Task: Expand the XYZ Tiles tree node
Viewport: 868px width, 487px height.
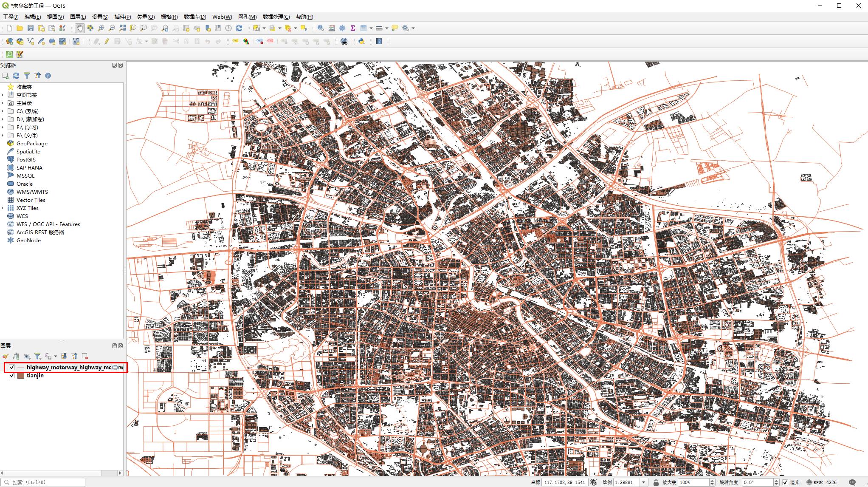Action: coord(3,208)
